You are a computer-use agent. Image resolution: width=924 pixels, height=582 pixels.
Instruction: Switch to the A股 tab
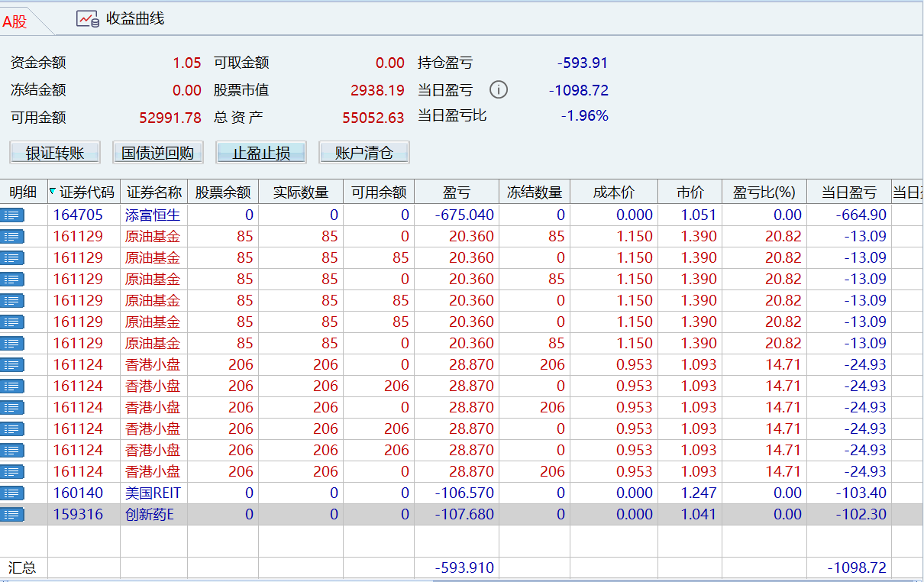[15, 22]
